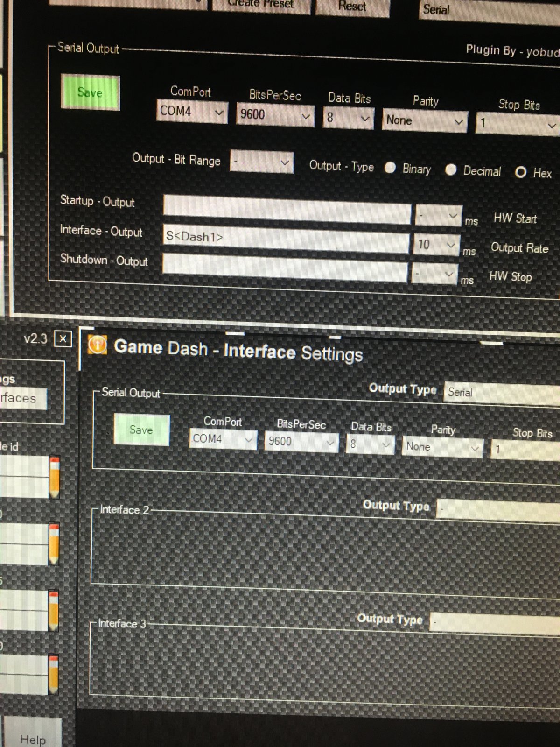Screen dimensions: 560x747
Task: Click the Game Dash orange app icon
Action: (x=97, y=345)
